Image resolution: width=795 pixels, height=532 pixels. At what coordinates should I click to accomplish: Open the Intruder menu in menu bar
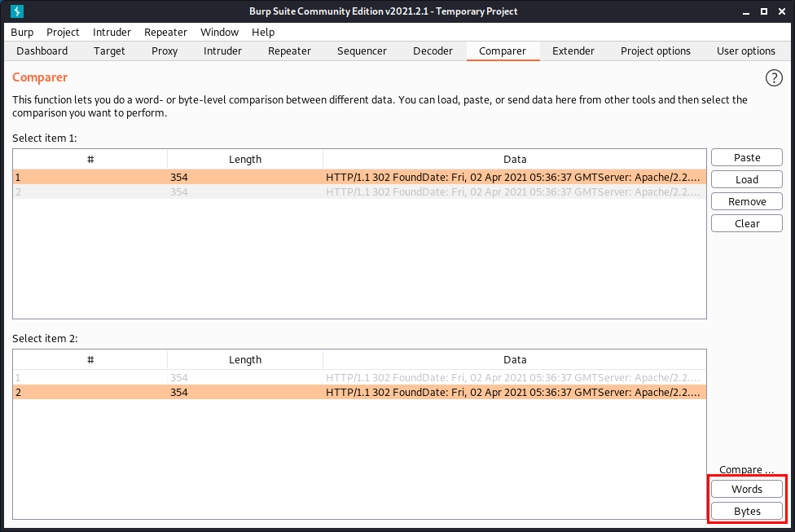coord(112,32)
